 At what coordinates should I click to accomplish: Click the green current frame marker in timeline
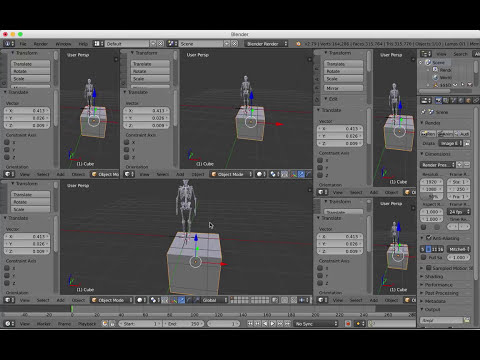point(72,309)
